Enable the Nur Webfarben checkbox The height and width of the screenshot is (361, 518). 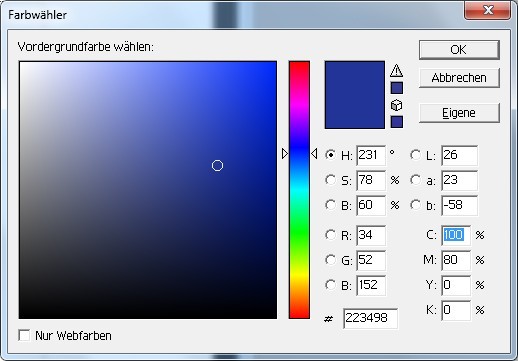24,335
